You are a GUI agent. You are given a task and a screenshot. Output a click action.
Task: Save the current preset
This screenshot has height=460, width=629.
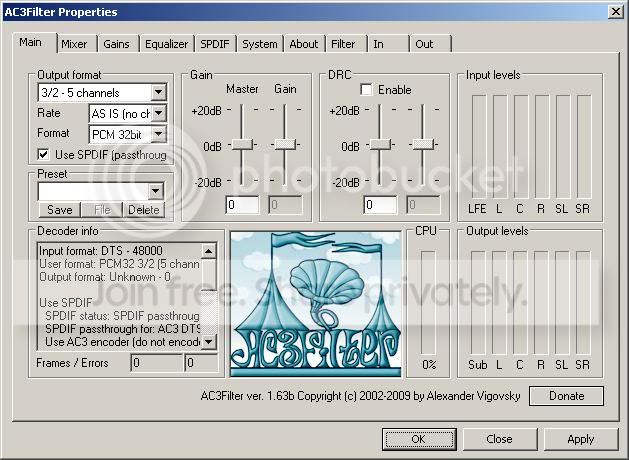click(x=60, y=210)
